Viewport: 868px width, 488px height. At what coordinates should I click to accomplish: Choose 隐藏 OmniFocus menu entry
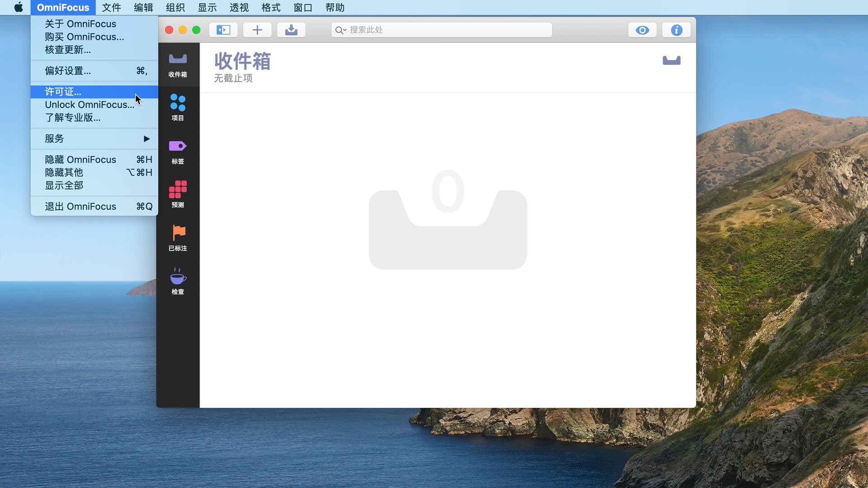click(94, 160)
